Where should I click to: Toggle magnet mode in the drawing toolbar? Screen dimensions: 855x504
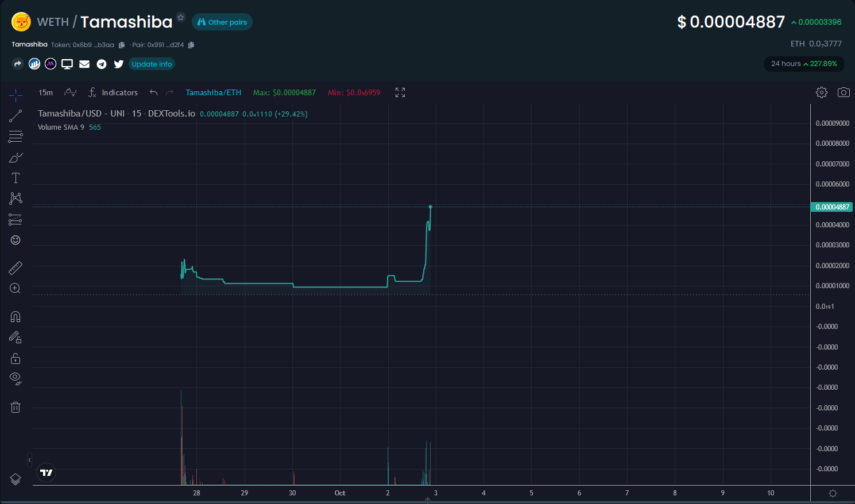(x=15, y=316)
